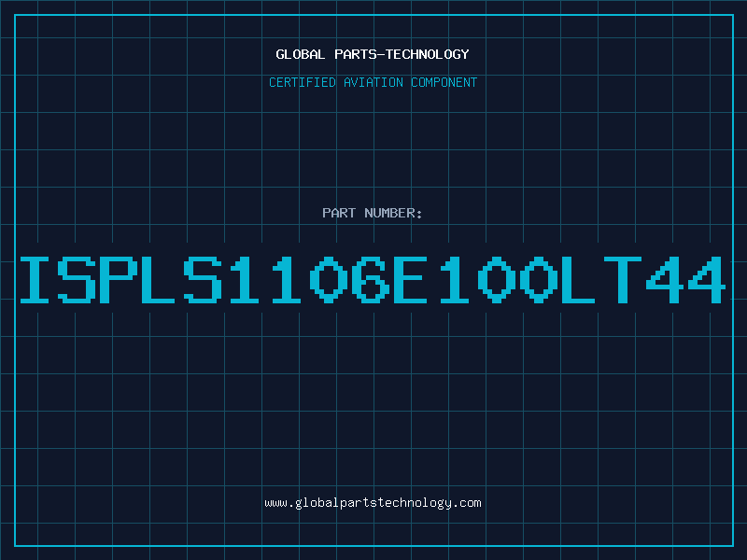This screenshot has height=560, width=747.
Task: Open the www.globalpartstechnology.com link
Action: click(x=373, y=503)
